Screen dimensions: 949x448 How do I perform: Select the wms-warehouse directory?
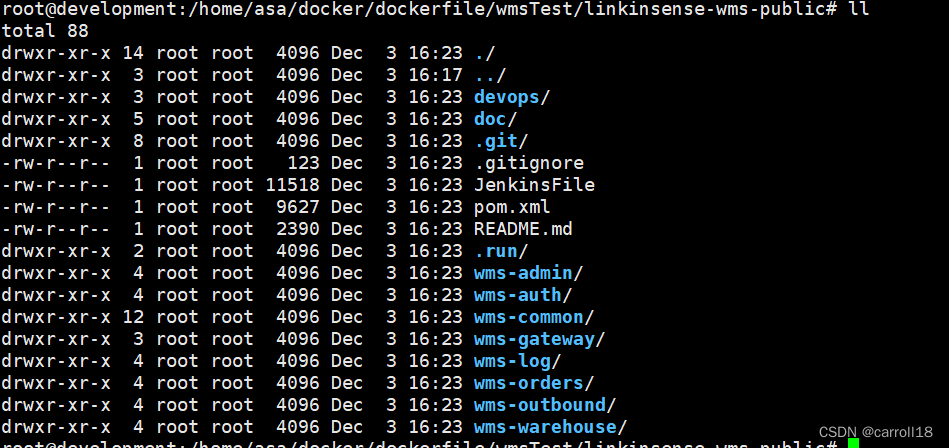tap(545, 427)
